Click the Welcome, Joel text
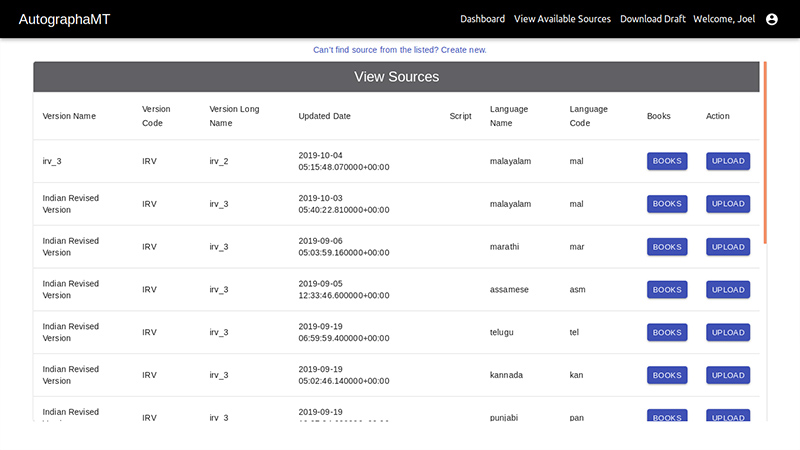Image resolution: width=800 pixels, height=450 pixels. point(724,19)
